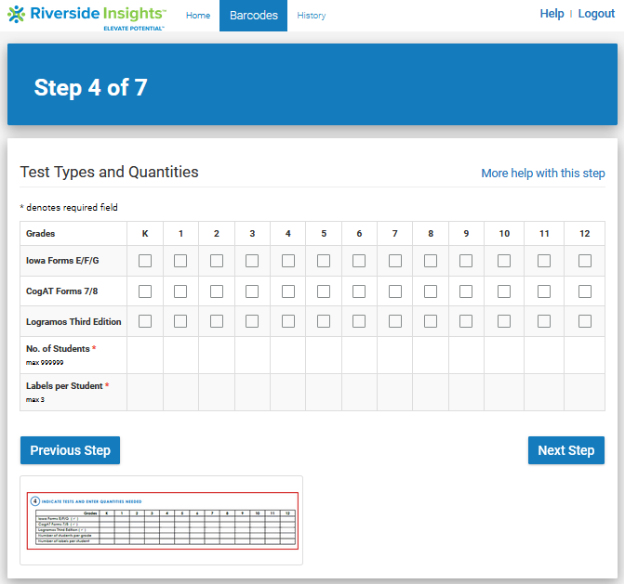624x584 pixels.
Task: Open the step 4 form thumbnail image
Action: [x=162, y=521]
